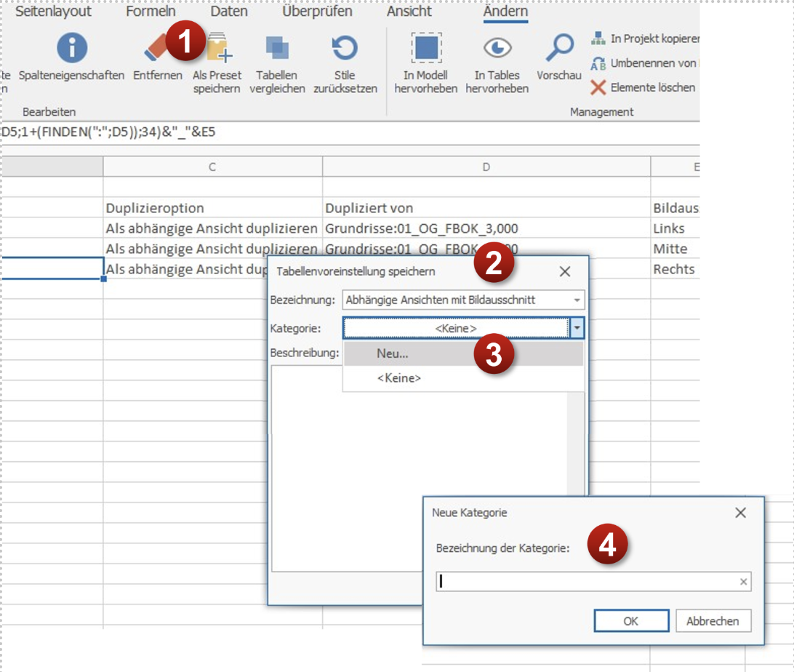Select the Ändern ribbon tab

click(505, 11)
